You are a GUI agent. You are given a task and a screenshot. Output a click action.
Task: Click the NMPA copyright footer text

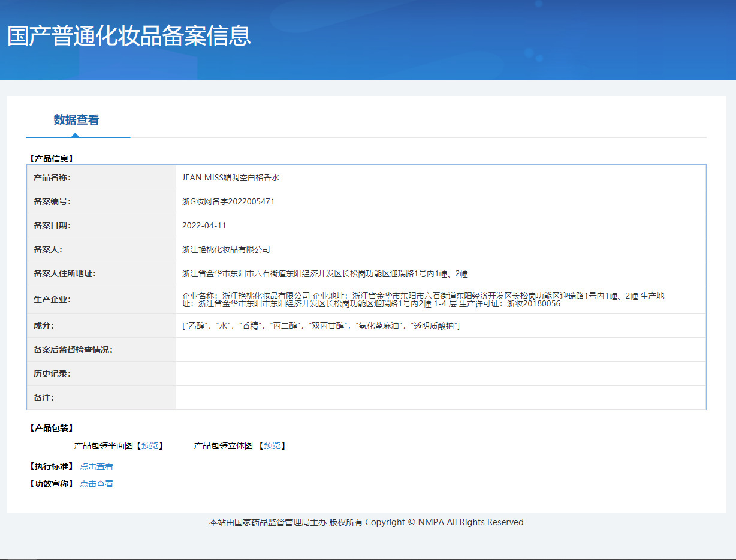coord(366,522)
